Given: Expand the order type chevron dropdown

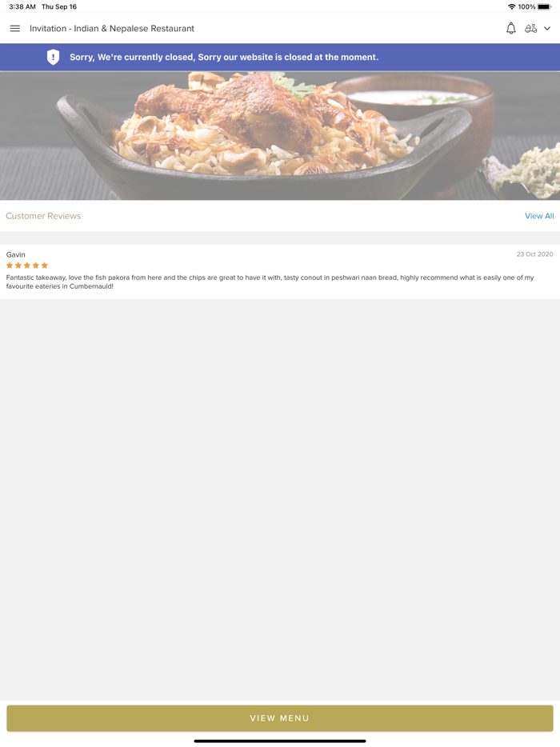Looking at the screenshot, I should 547,29.
